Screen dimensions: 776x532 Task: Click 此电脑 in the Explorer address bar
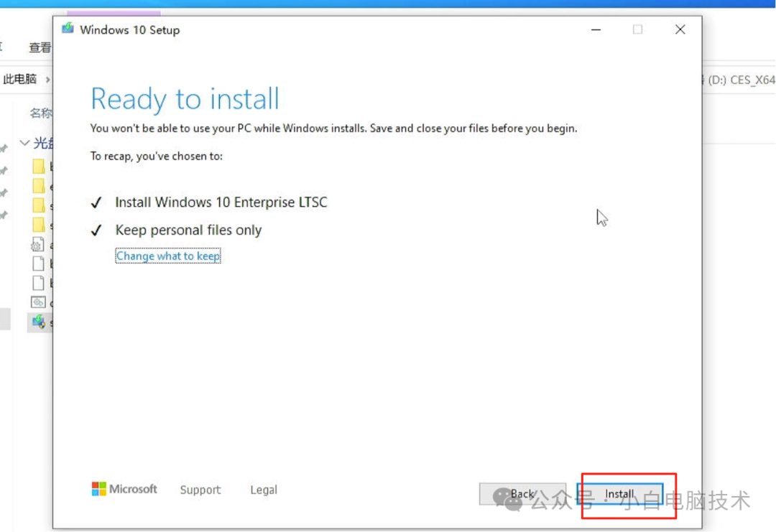(x=20, y=79)
